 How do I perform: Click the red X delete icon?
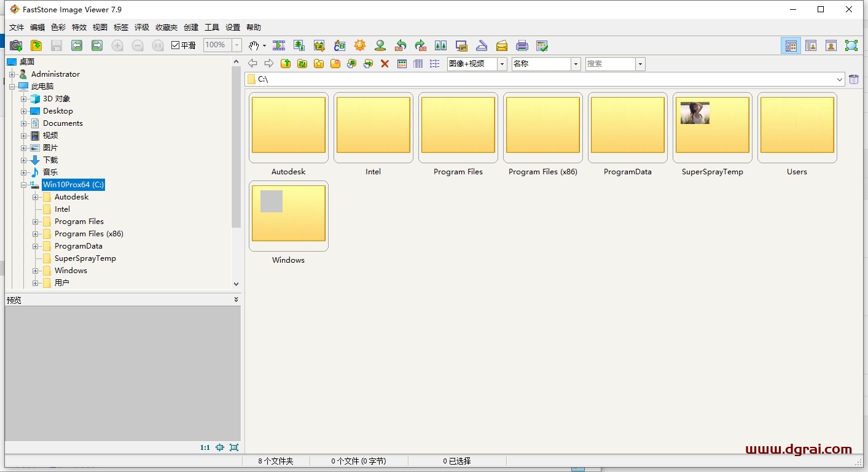(x=385, y=64)
